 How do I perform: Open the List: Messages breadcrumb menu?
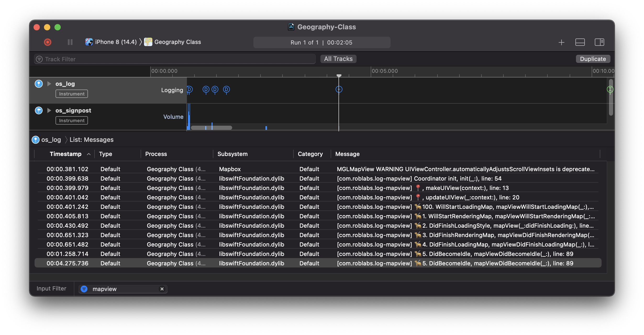pos(91,140)
